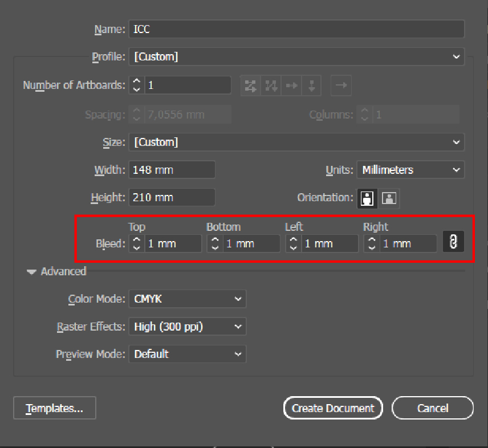Open the Templates... button

[x=55, y=408]
